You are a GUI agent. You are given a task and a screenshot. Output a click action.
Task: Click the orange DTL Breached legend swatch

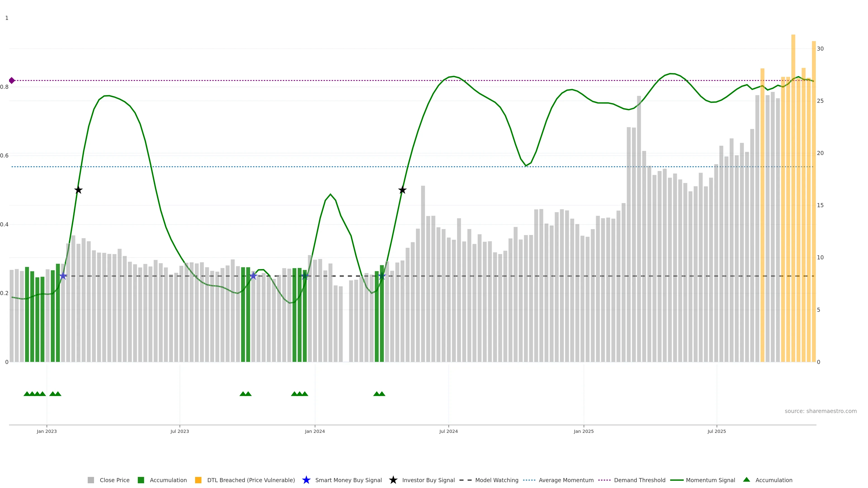point(198,480)
